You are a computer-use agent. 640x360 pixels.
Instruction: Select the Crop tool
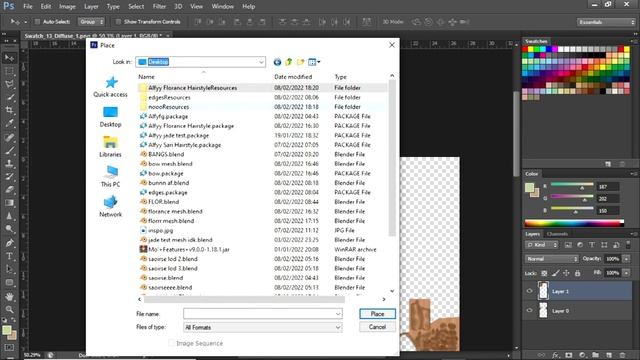(x=9, y=110)
